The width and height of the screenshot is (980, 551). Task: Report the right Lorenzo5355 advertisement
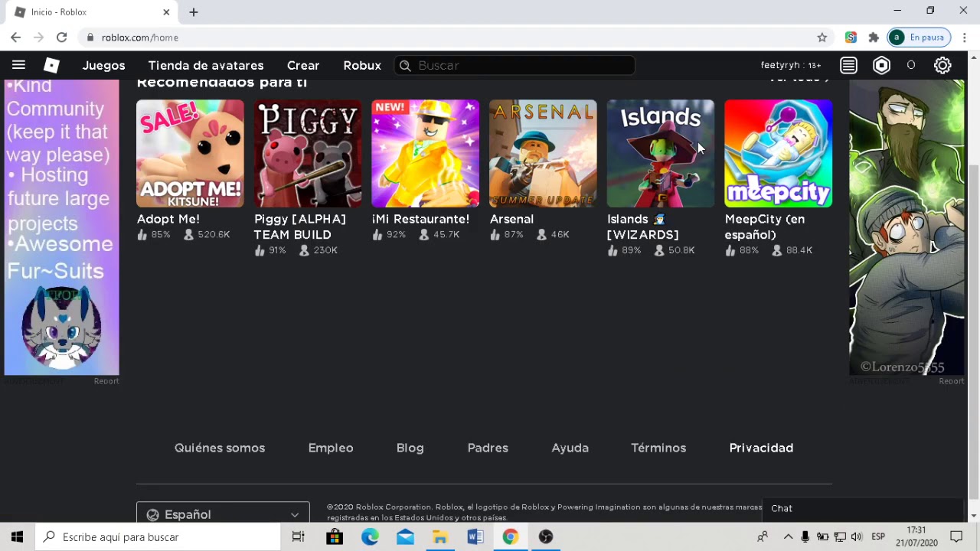pos(952,381)
